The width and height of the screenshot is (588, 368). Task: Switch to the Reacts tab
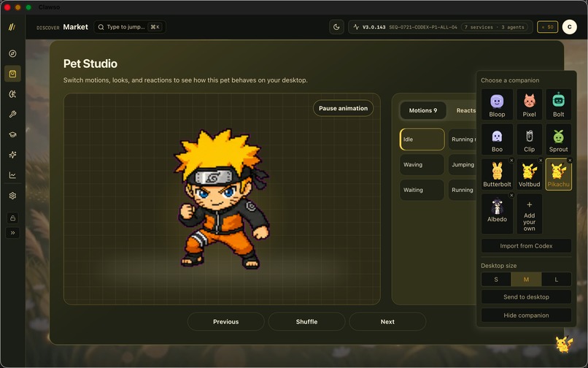click(x=465, y=110)
